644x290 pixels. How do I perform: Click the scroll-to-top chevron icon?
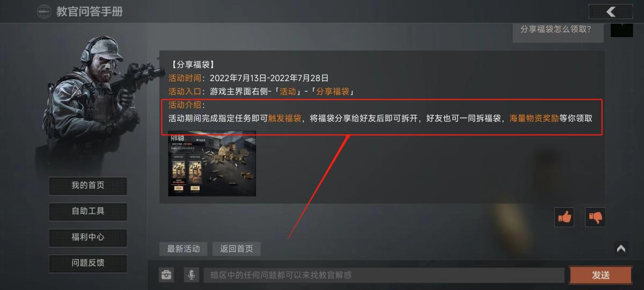point(621,248)
